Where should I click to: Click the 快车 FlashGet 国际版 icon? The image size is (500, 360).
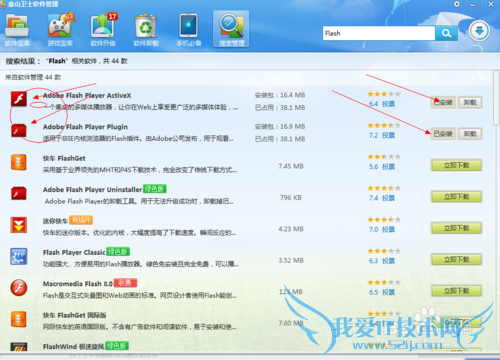click(x=19, y=319)
